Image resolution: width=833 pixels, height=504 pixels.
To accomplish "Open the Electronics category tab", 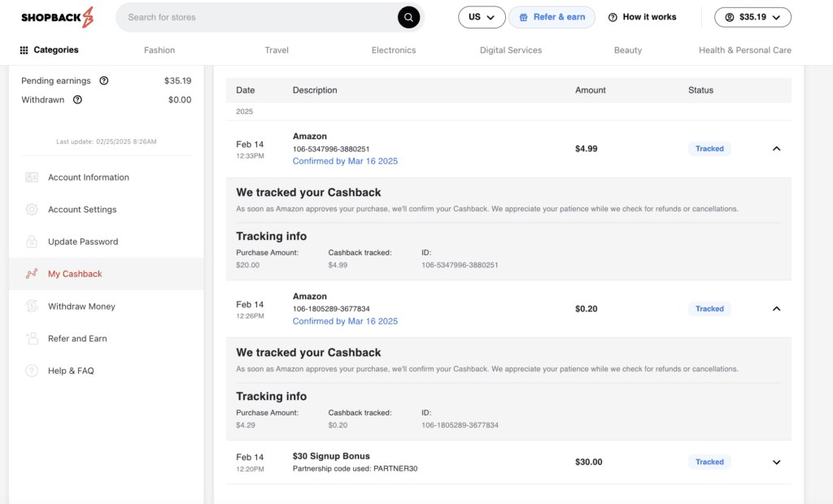I will click(x=393, y=50).
